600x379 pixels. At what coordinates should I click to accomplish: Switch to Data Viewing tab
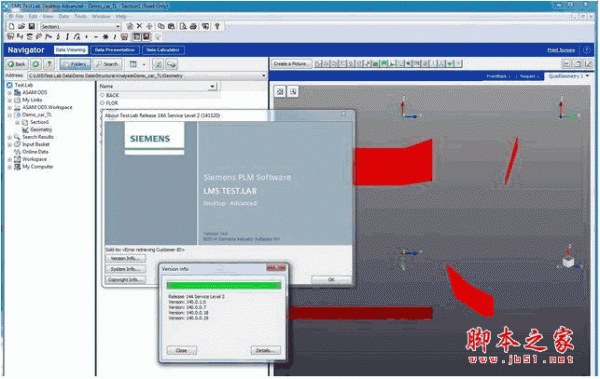70,50
